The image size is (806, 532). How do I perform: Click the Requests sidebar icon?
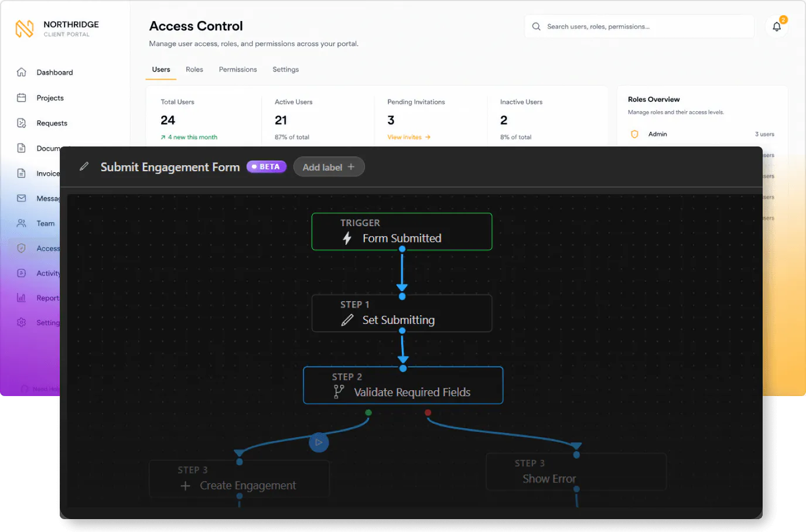22,123
